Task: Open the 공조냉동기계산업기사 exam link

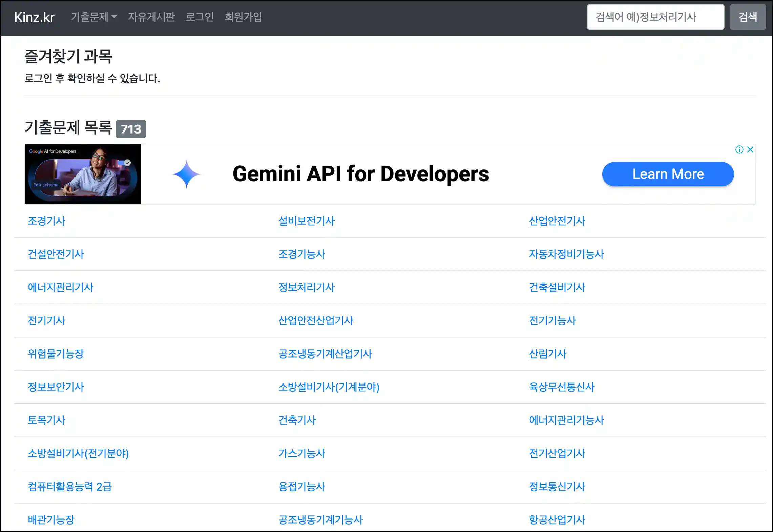Action: 325,354
